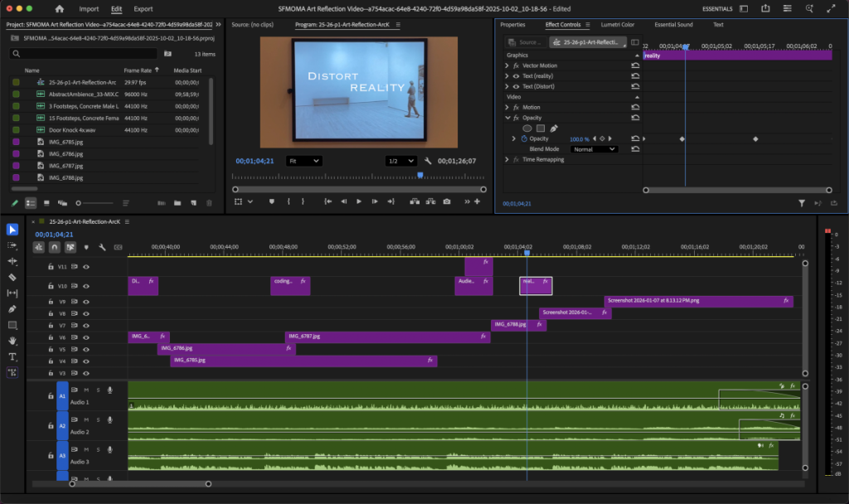Open the Import tab
The image size is (849, 504).
(89, 8)
